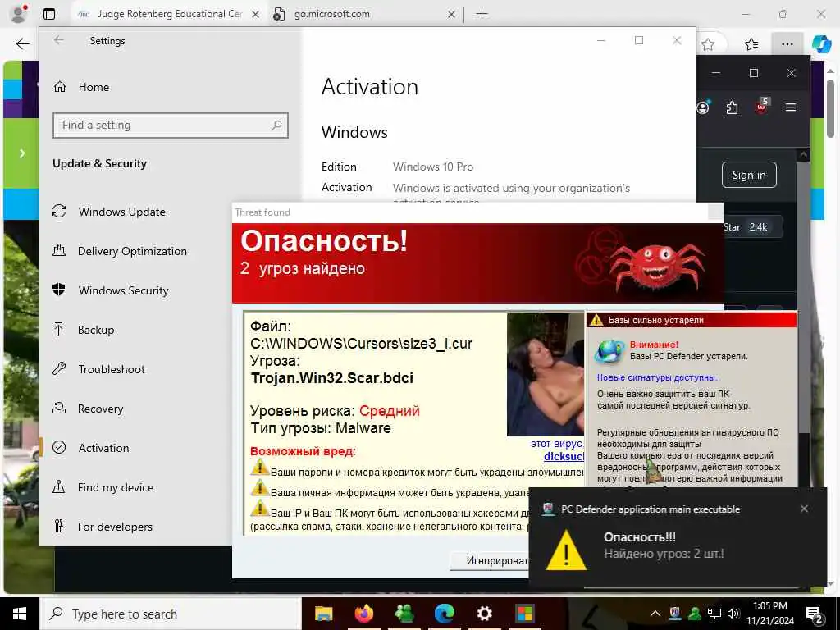Open notification center with badge 2

(814, 614)
